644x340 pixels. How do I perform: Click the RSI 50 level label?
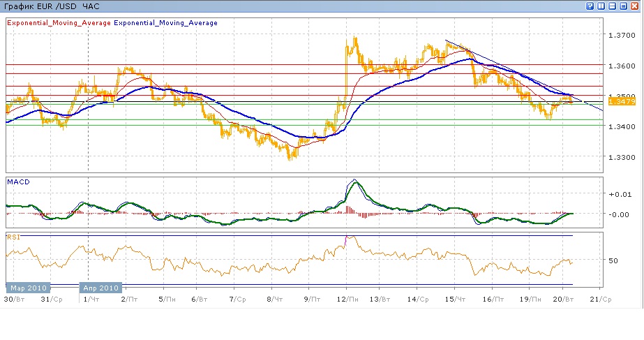[613, 260]
